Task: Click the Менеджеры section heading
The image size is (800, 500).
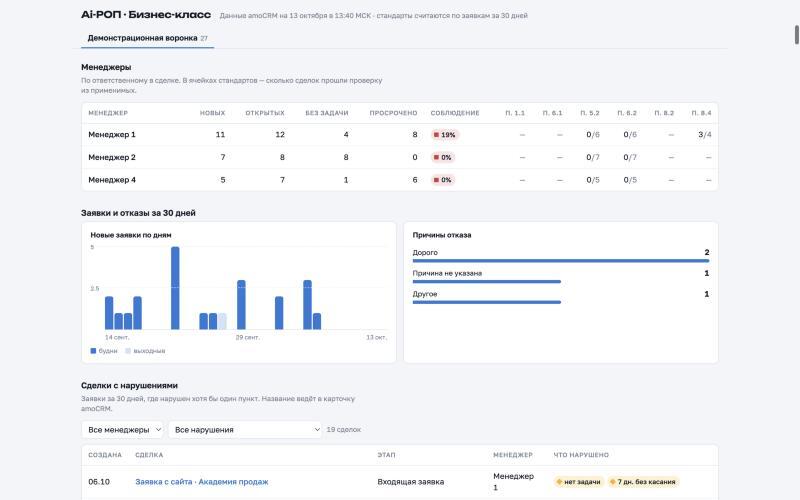Action: click(x=106, y=67)
